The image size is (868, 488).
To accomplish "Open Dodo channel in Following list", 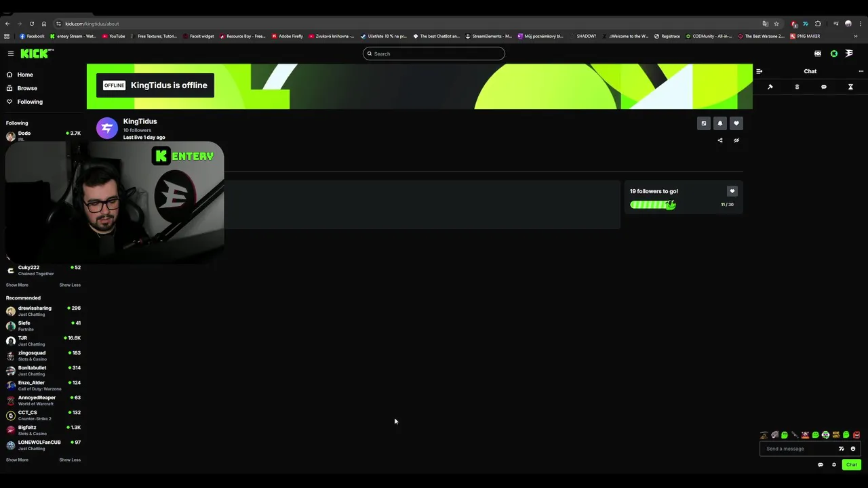I will pyautogui.click(x=43, y=136).
